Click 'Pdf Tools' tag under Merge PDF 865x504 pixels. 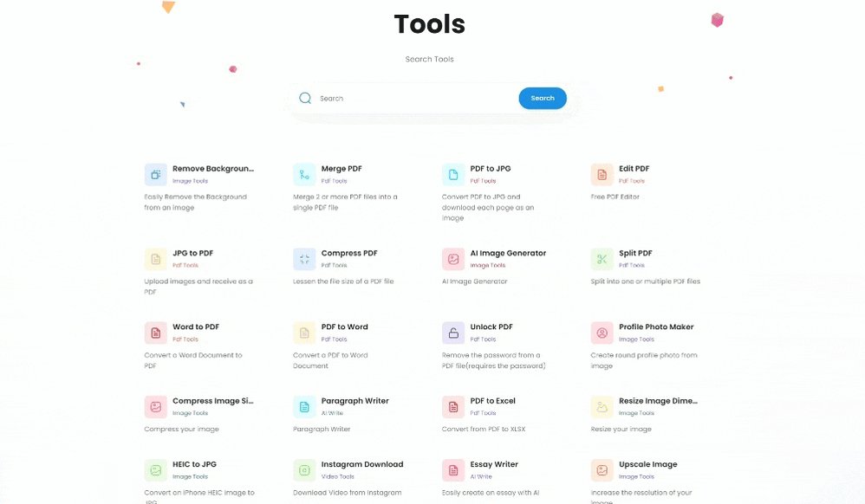335,181
